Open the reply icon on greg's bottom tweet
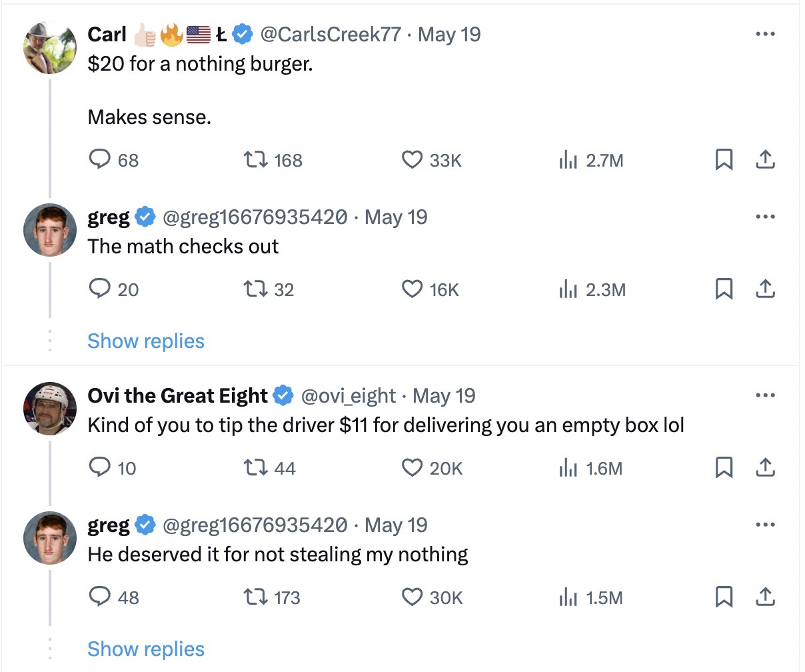Viewport: 805px width, 672px height. click(x=100, y=597)
